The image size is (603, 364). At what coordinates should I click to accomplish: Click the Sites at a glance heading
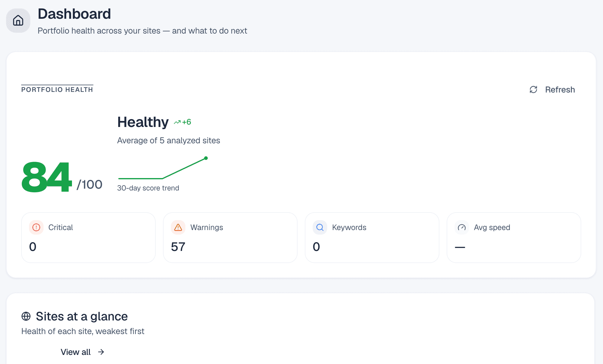tap(82, 317)
